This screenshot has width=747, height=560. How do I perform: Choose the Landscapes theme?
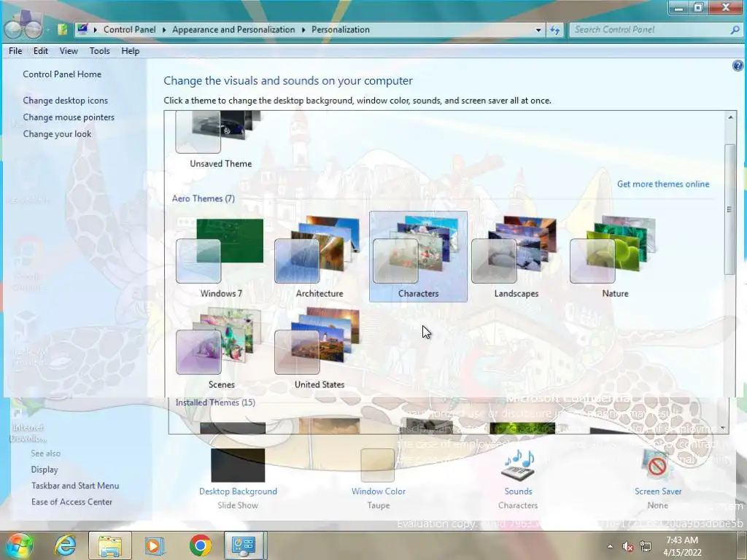(x=516, y=257)
